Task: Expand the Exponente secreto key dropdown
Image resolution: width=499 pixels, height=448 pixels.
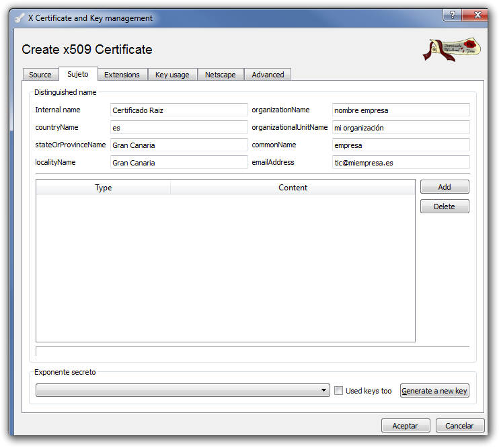Action: pos(325,391)
